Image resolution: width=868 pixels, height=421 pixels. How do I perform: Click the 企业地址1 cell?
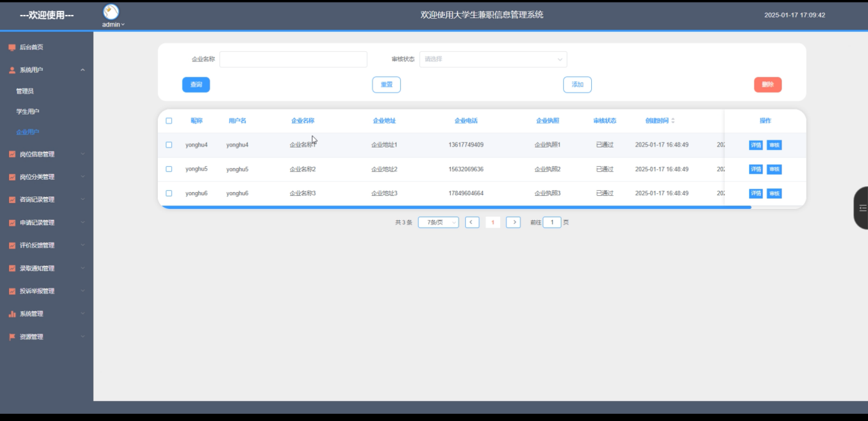[x=384, y=145]
